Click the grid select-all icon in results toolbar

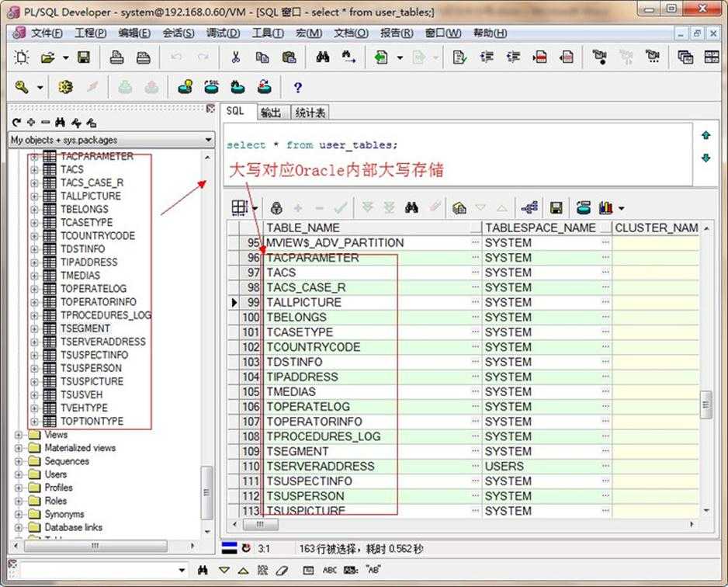pos(240,208)
